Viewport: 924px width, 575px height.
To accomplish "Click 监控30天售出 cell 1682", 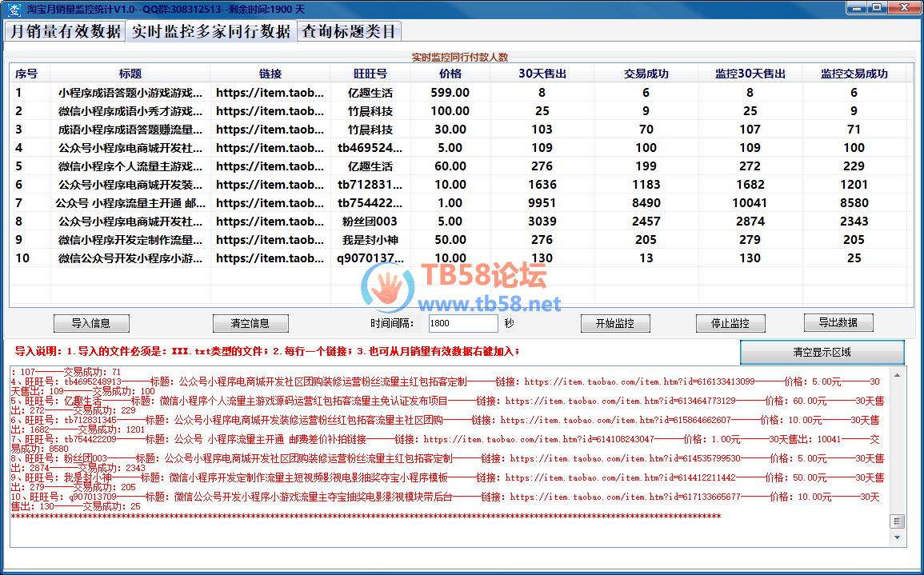I will 750,185.
